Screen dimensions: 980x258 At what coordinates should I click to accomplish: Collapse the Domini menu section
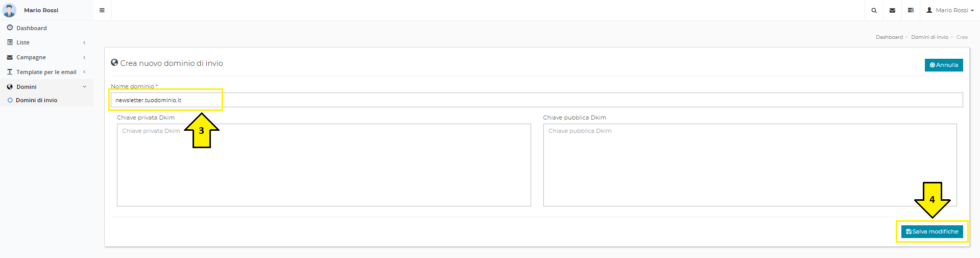(x=84, y=87)
